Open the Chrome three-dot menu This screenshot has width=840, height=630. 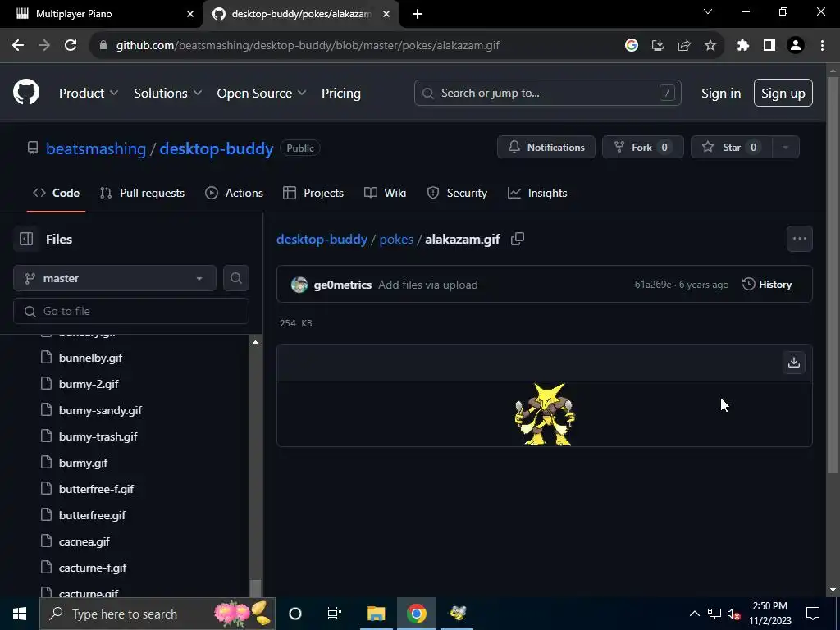[822, 46]
